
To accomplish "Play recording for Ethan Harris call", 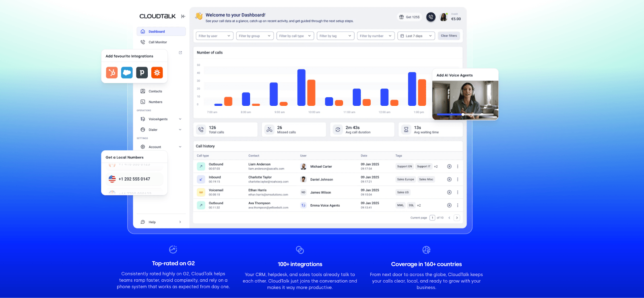I will click(449, 192).
